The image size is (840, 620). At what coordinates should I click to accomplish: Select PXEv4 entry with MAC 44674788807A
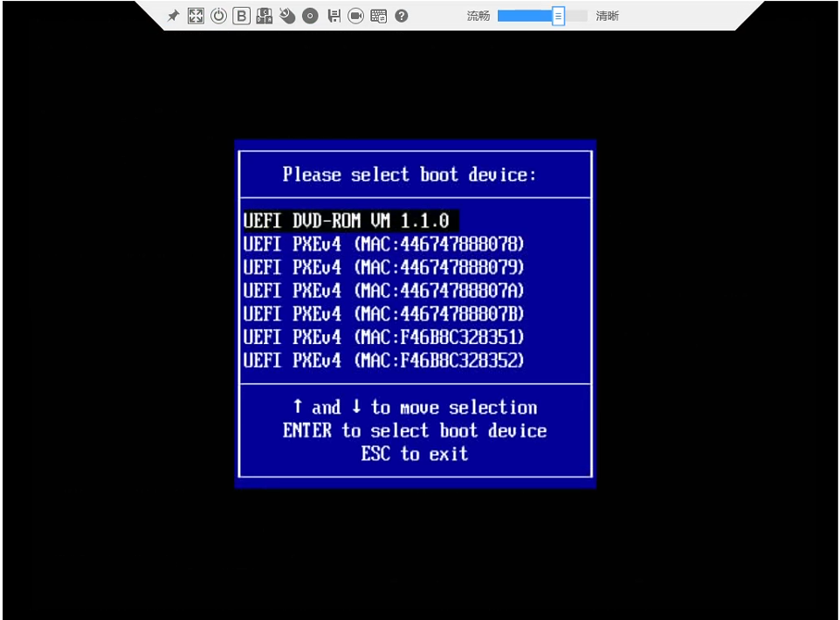click(x=383, y=291)
